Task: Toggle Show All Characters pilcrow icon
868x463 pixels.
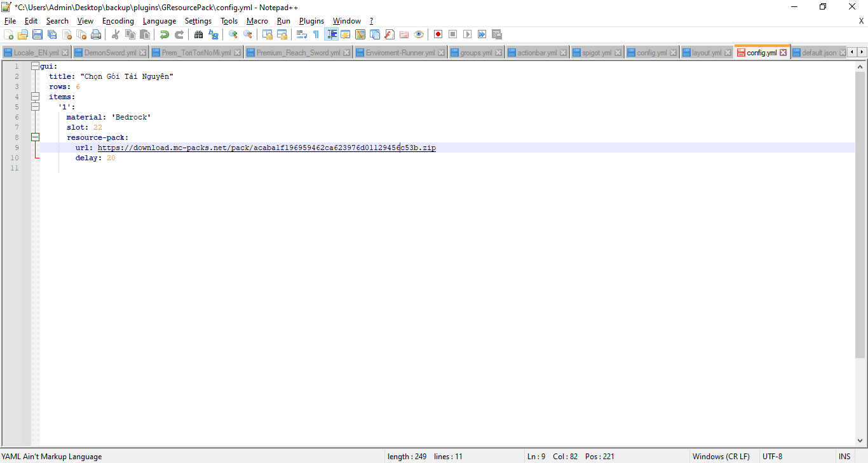Action: [x=316, y=34]
